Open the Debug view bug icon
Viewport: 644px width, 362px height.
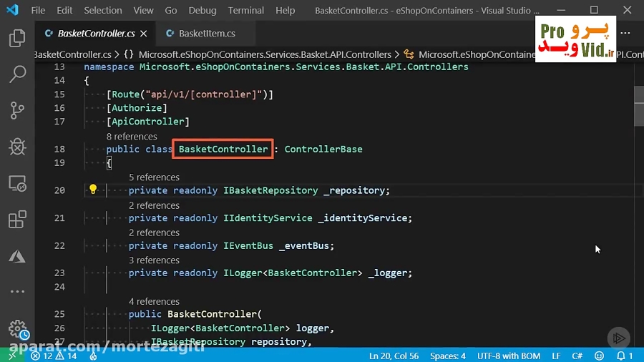[17, 147]
